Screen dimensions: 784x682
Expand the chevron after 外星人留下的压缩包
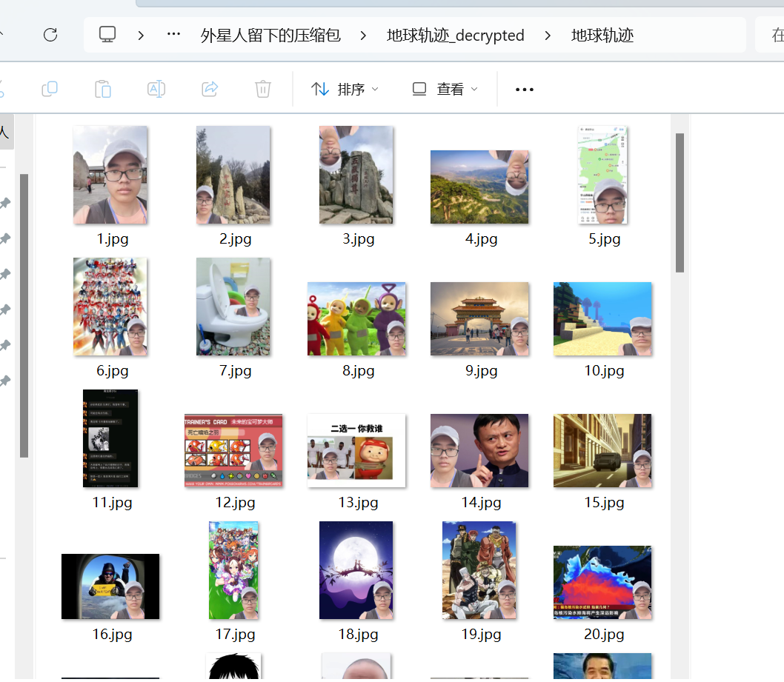(363, 36)
